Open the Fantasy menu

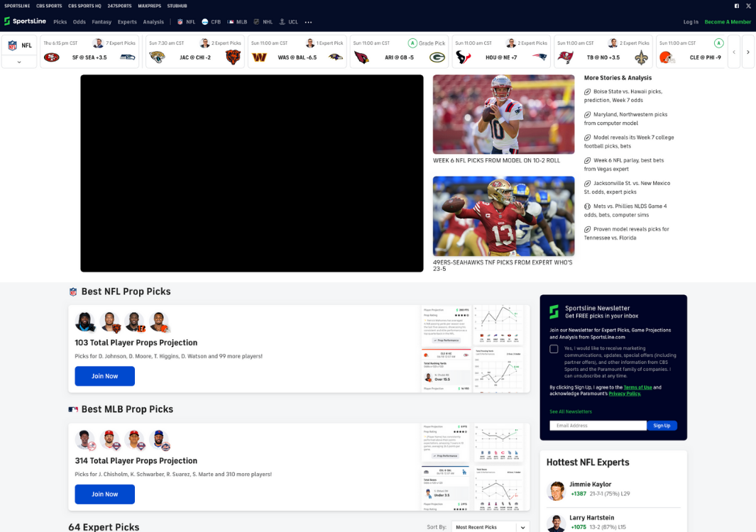point(102,22)
